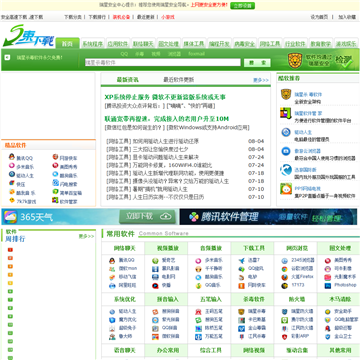Click 更多>> link in the news panel
This screenshot has height=360, width=360.
point(261,80)
